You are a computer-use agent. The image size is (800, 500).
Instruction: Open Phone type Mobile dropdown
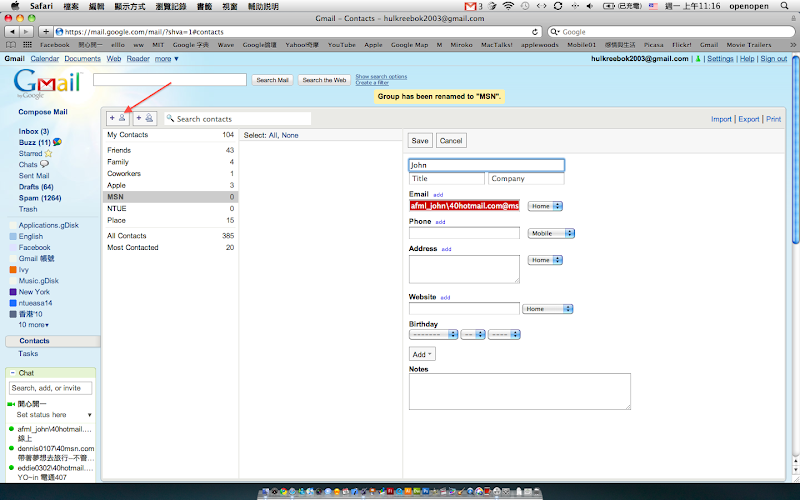point(551,233)
